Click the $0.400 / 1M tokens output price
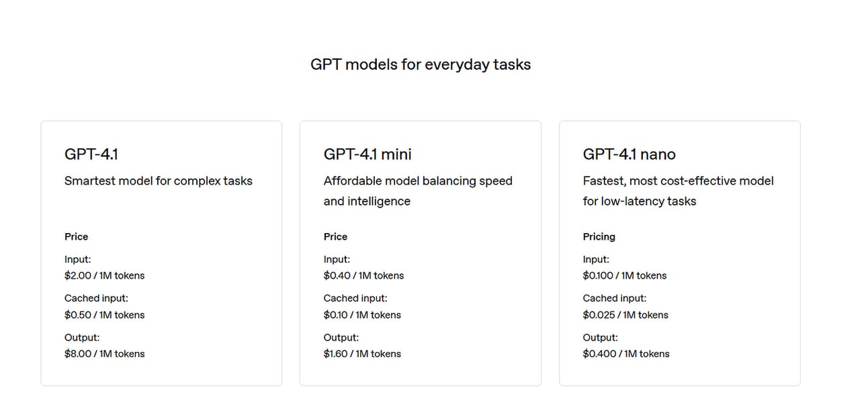868x411 pixels. tap(625, 353)
